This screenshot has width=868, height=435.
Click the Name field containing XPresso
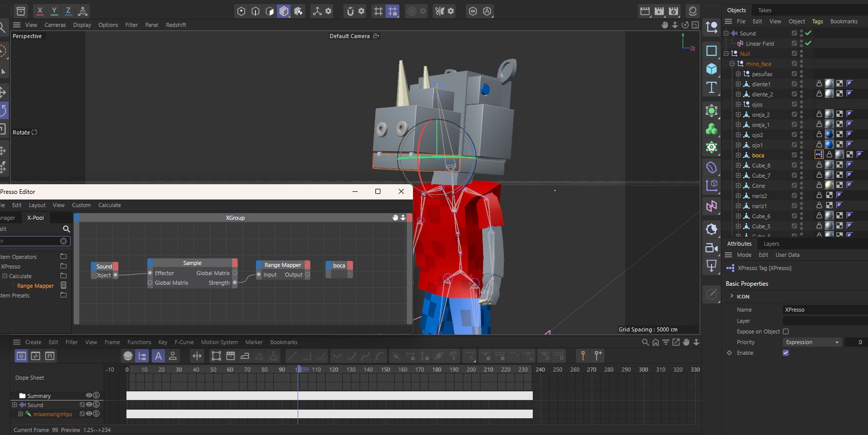coord(825,310)
